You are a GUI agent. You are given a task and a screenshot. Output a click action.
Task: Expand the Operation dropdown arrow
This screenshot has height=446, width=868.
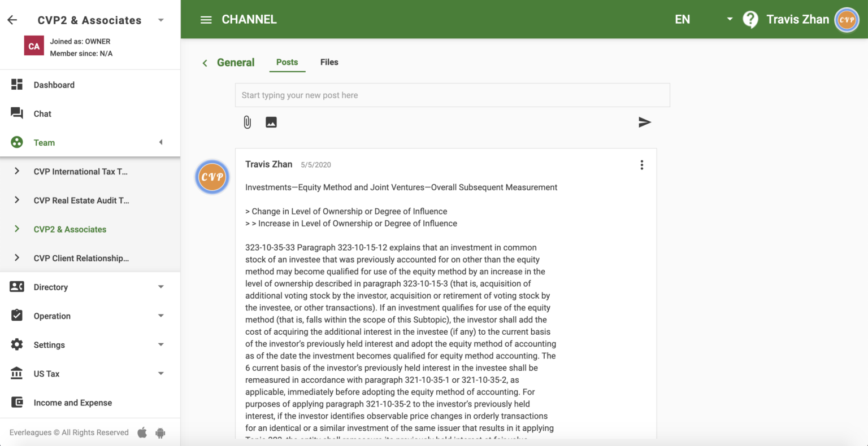coord(161,316)
